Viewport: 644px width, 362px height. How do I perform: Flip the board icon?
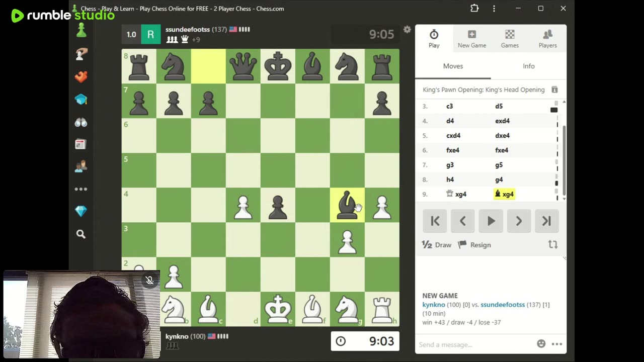tap(553, 245)
